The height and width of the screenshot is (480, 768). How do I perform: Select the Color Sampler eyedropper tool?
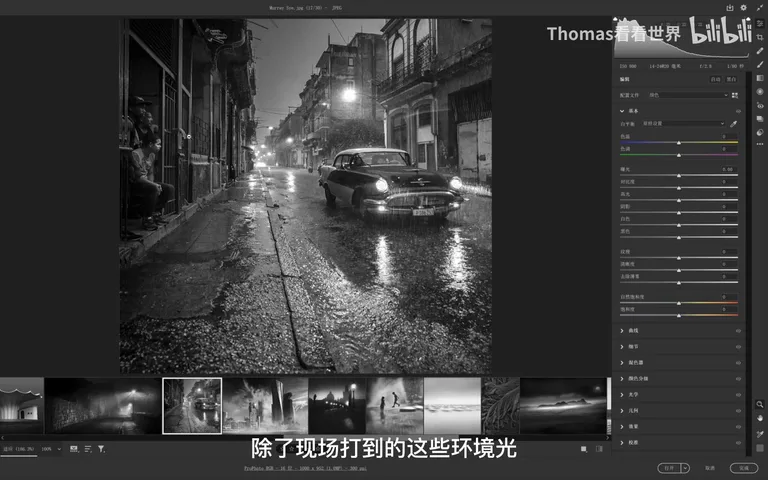[x=759, y=434]
